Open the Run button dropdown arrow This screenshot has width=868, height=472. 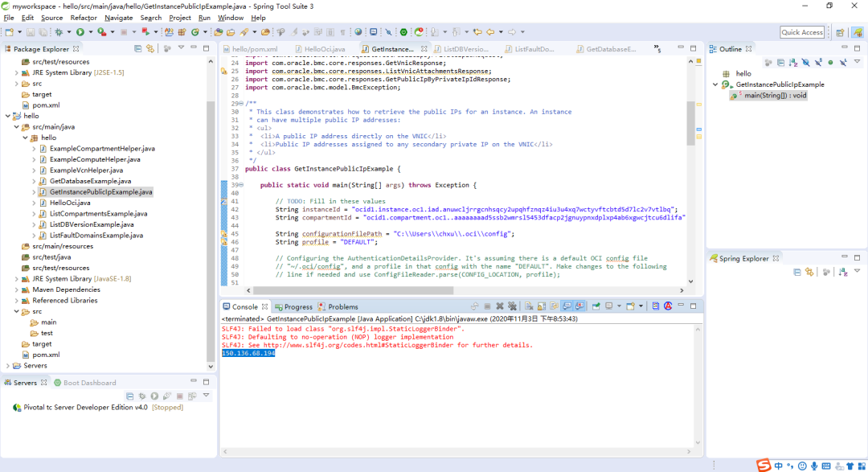pos(89,32)
